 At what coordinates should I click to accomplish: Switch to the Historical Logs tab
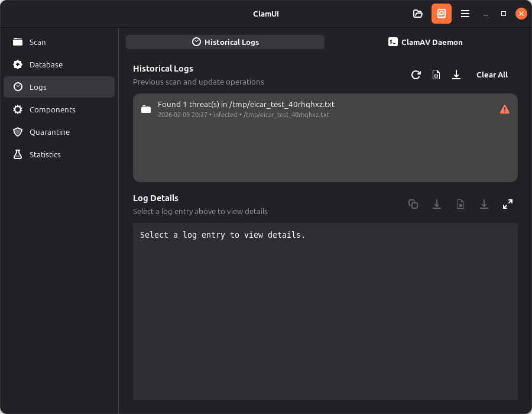[x=225, y=42]
